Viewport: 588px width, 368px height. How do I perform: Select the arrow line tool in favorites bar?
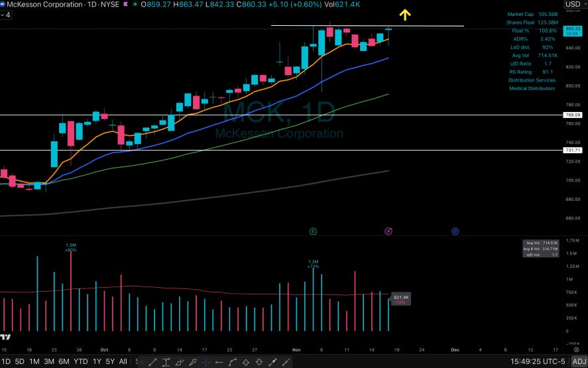tap(272, 362)
